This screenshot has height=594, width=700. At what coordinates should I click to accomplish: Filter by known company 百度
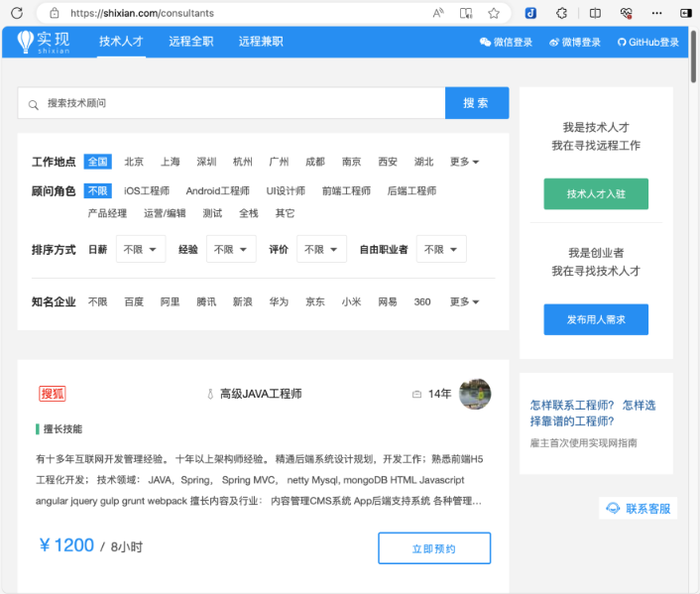click(134, 301)
